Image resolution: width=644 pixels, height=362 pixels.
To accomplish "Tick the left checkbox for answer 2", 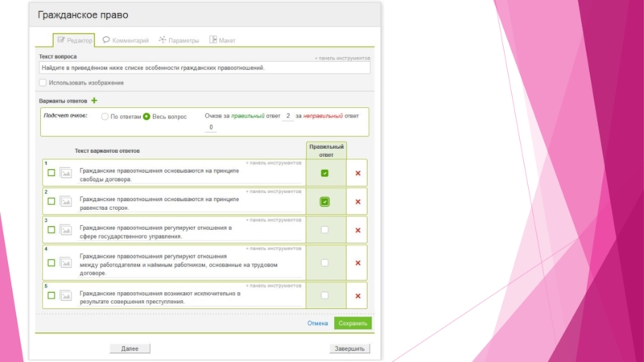I will click(52, 201).
